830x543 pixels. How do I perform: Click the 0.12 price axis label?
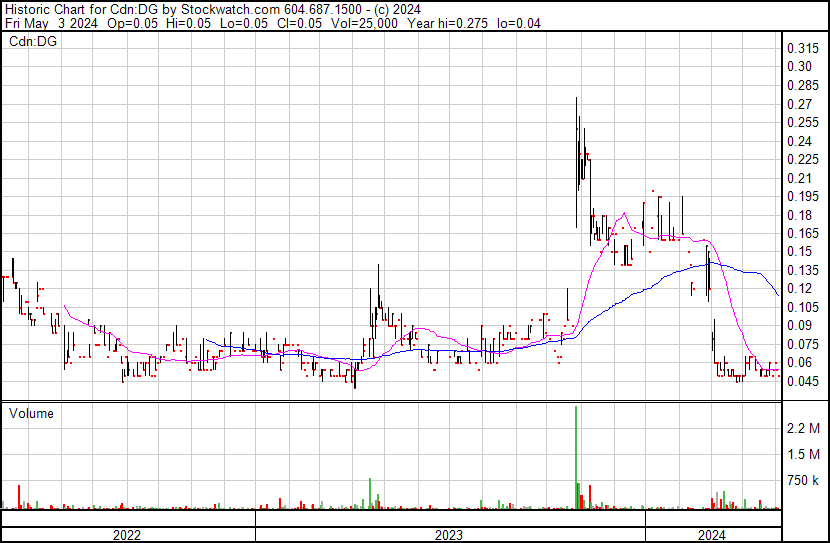(x=799, y=288)
